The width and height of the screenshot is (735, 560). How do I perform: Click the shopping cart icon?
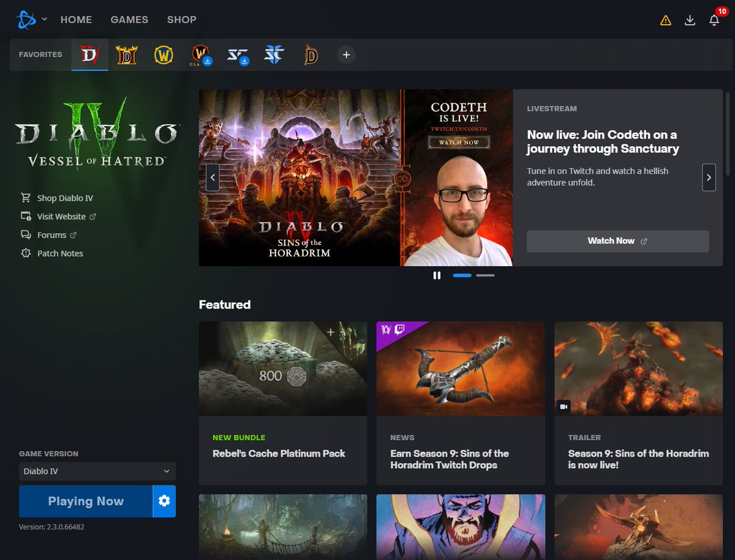pyautogui.click(x=26, y=198)
